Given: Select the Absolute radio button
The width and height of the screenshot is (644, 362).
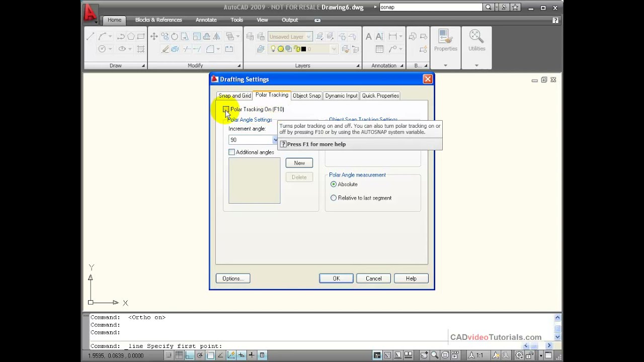Looking at the screenshot, I should pos(334,184).
